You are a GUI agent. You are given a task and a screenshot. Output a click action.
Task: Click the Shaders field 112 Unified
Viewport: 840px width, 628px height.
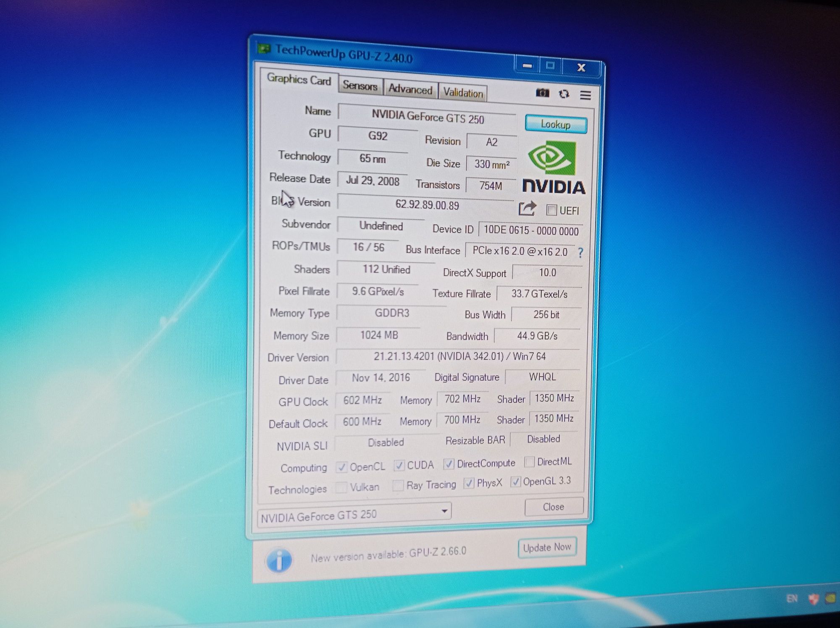[386, 270]
